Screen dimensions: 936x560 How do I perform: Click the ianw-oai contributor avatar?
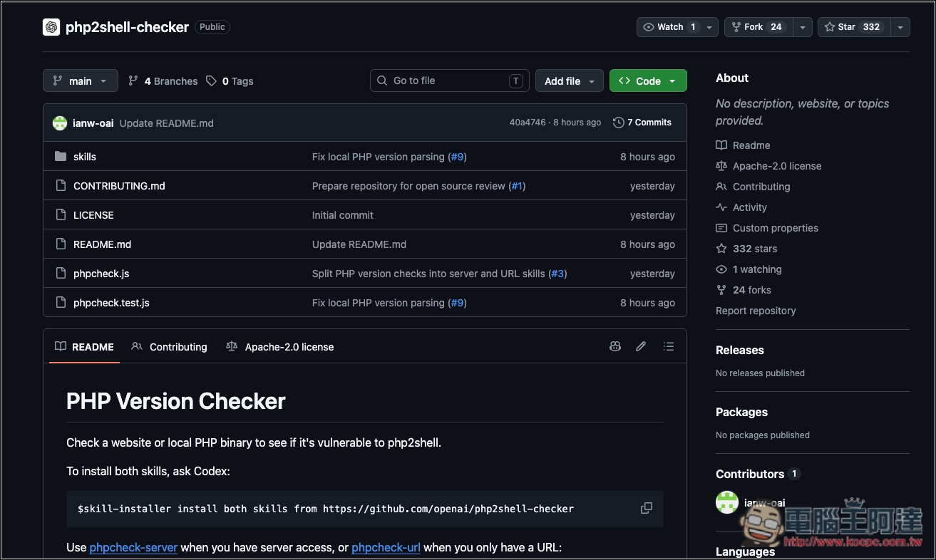727,502
